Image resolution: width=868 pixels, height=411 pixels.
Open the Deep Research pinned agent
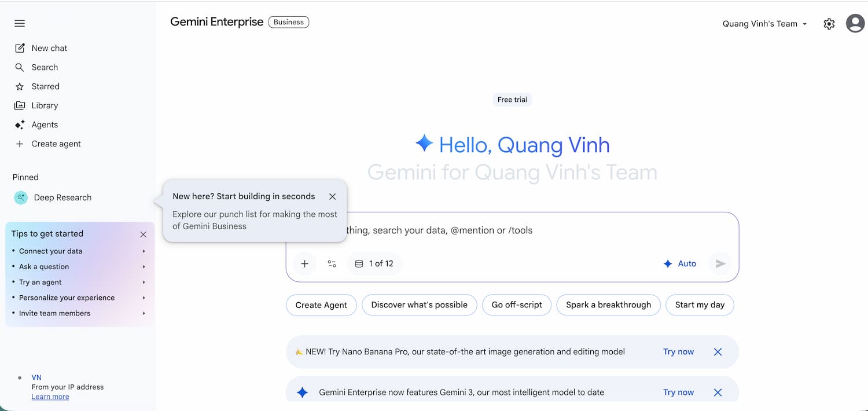(x=62, y=198)
